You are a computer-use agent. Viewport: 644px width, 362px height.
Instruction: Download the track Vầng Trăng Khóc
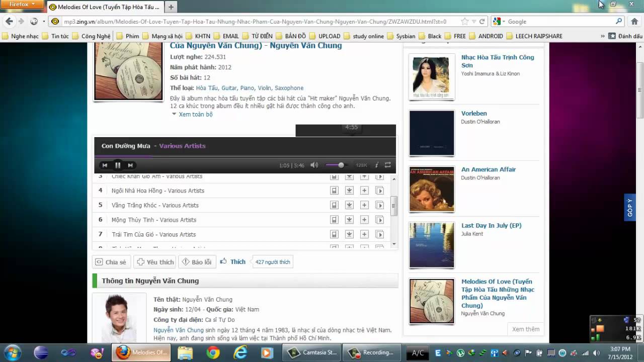coord(349,205)
